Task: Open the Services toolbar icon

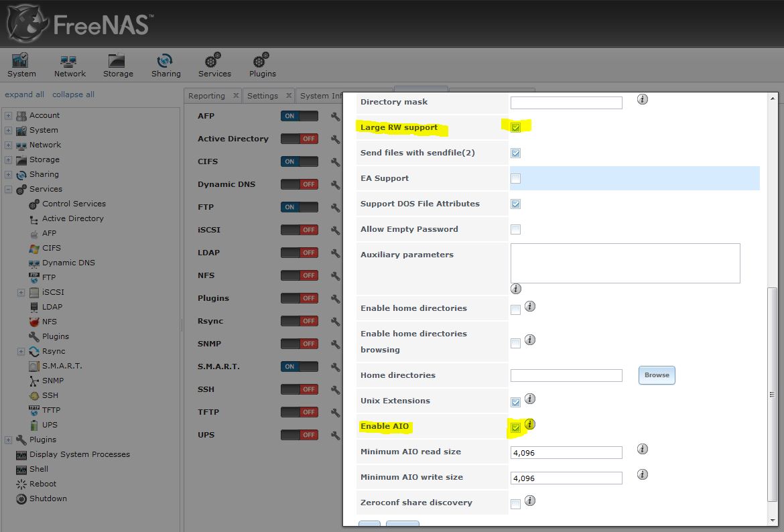Action: coord(214,66)
